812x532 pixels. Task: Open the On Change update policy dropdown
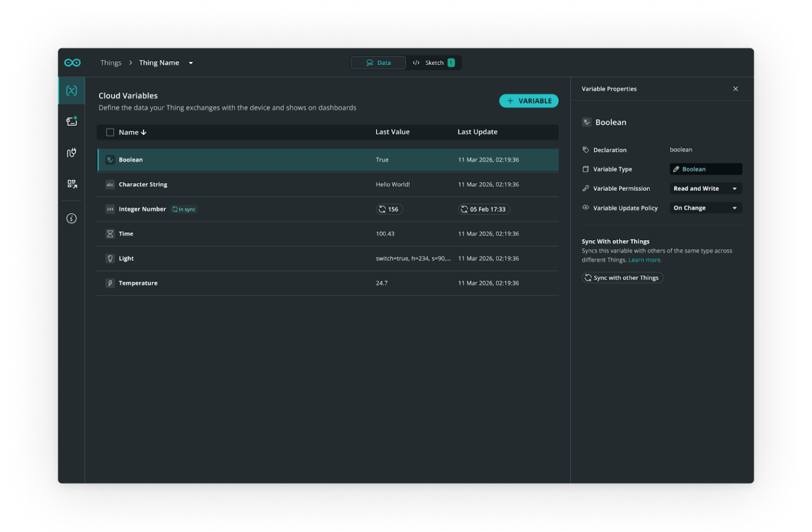(x=706, y=208)
